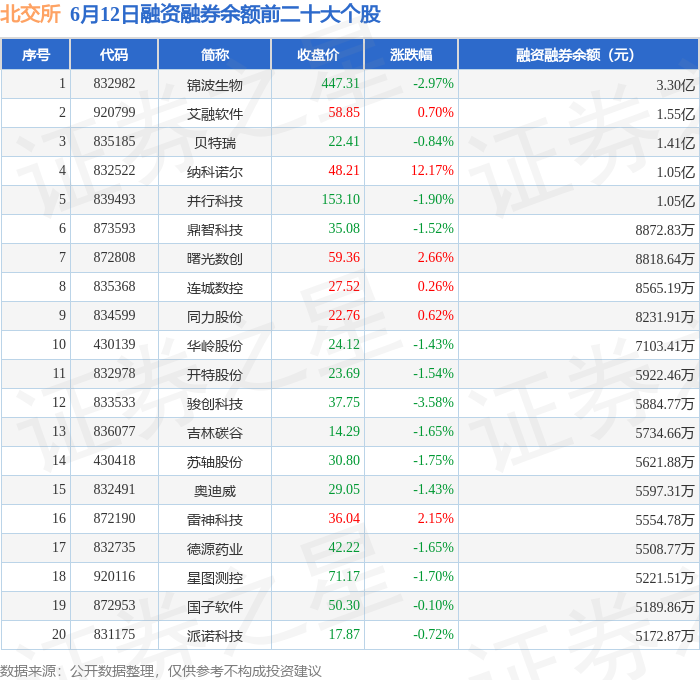This screenshot has width=700, height=680.
Task: Click closing price 59.36
Action: [x=344, y=258]
